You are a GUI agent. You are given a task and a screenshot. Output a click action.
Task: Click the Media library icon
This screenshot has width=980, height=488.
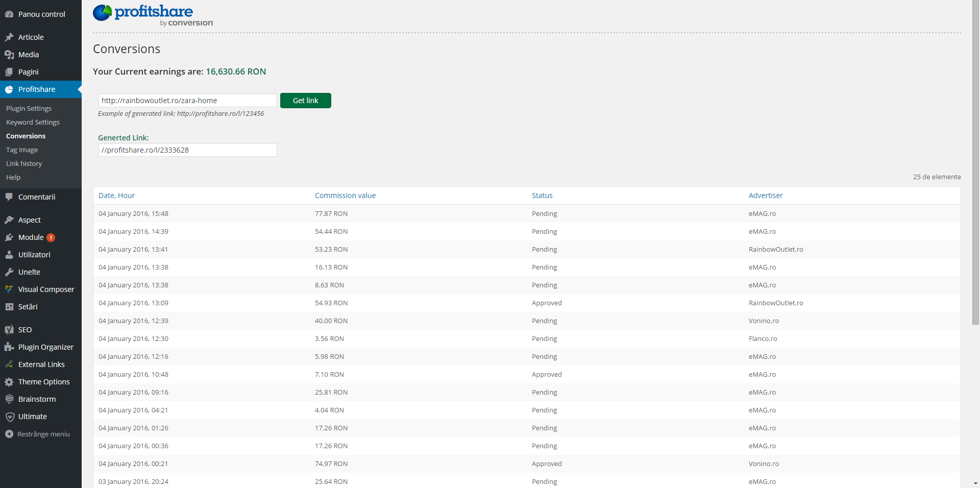click(9, 55)
